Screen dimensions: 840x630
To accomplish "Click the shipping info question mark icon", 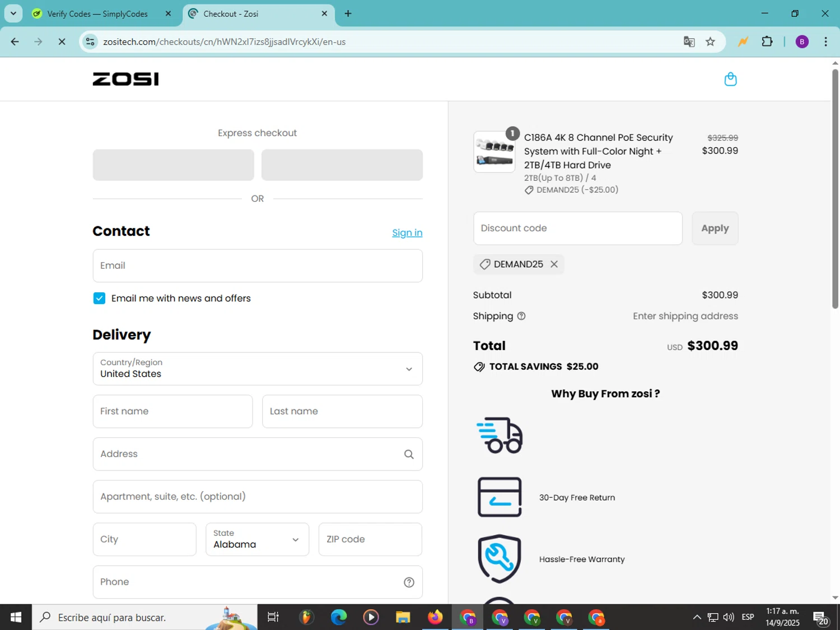I will tap(521, 316).
